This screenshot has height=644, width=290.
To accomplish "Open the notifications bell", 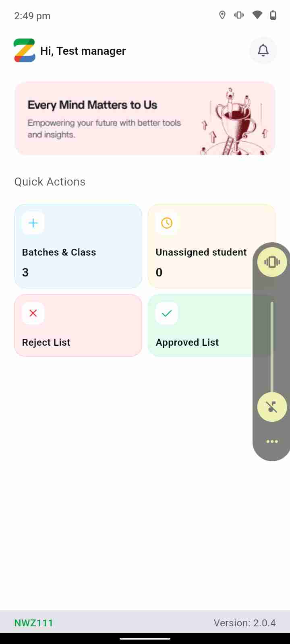I will (x=263, y=50).
